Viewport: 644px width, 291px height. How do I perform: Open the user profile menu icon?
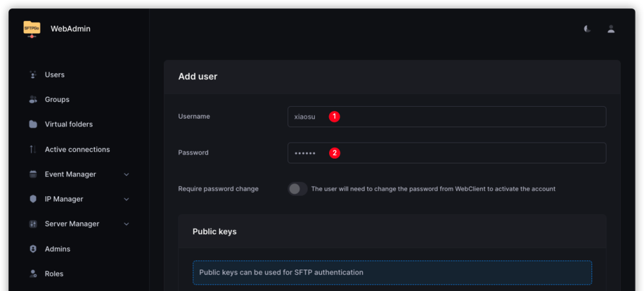(611, 29)
